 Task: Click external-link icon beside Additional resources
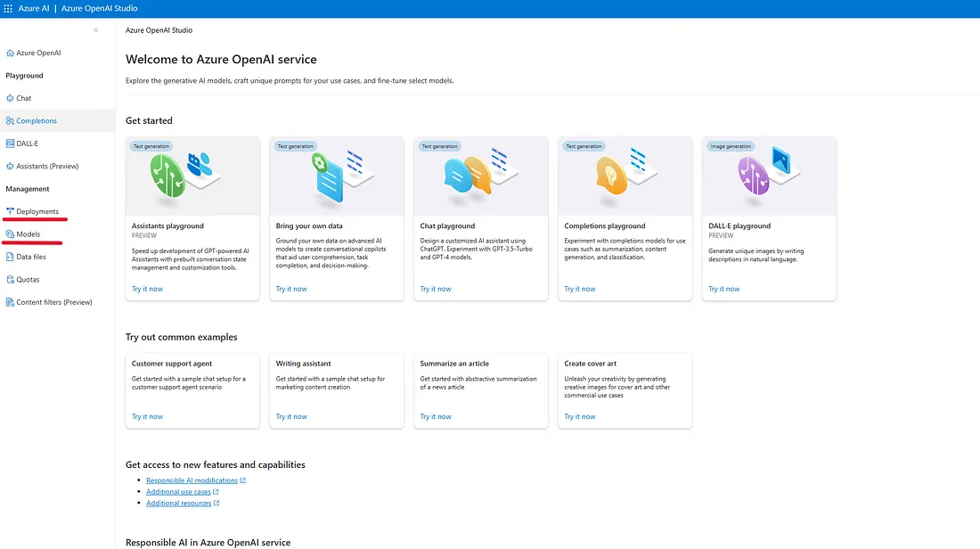[x=216, y=503]
